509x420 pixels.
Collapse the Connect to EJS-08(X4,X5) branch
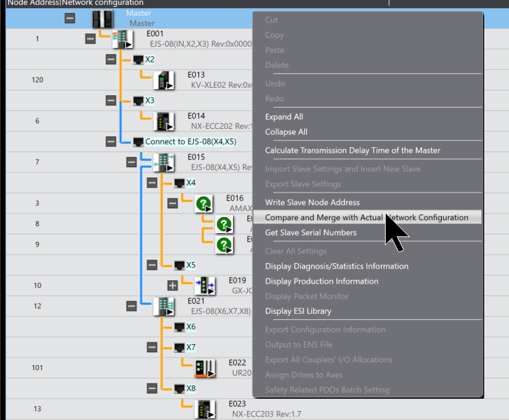tap(111, 142)
